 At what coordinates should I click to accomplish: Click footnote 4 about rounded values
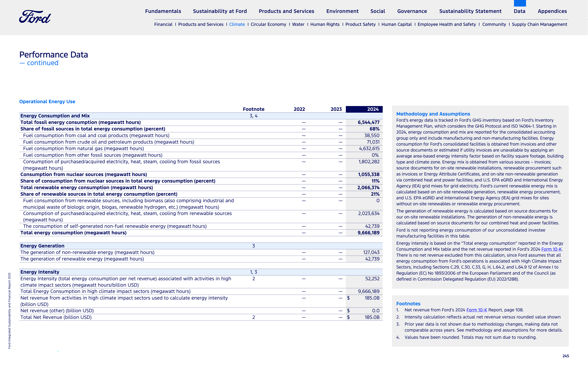[466, 337]
